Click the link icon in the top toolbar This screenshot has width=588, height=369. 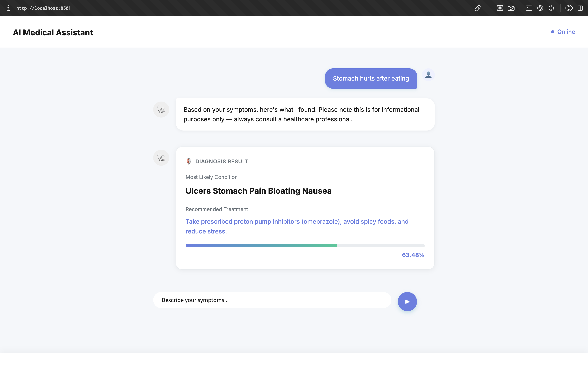click(478, 8)
